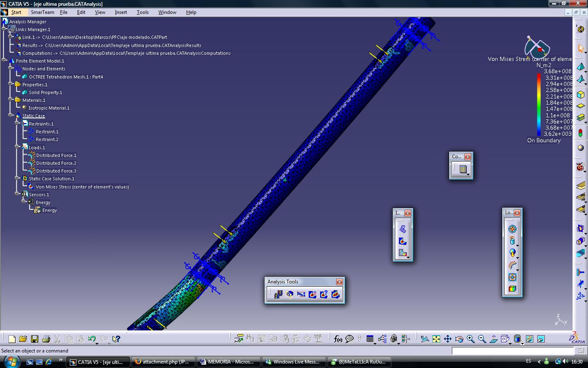The width and height of the screenshot is (588, 368).
Task: Click the Hide/Show icon
Action: [530, 339]
